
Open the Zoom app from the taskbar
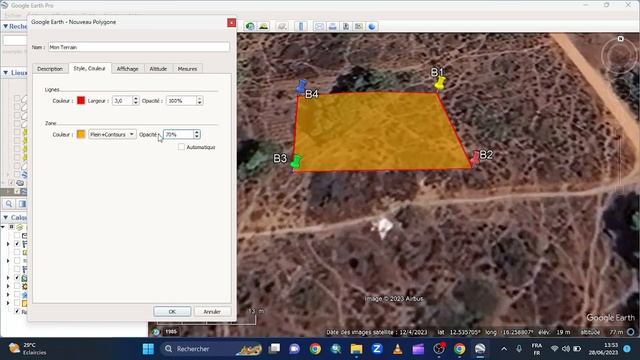point(377,349)
